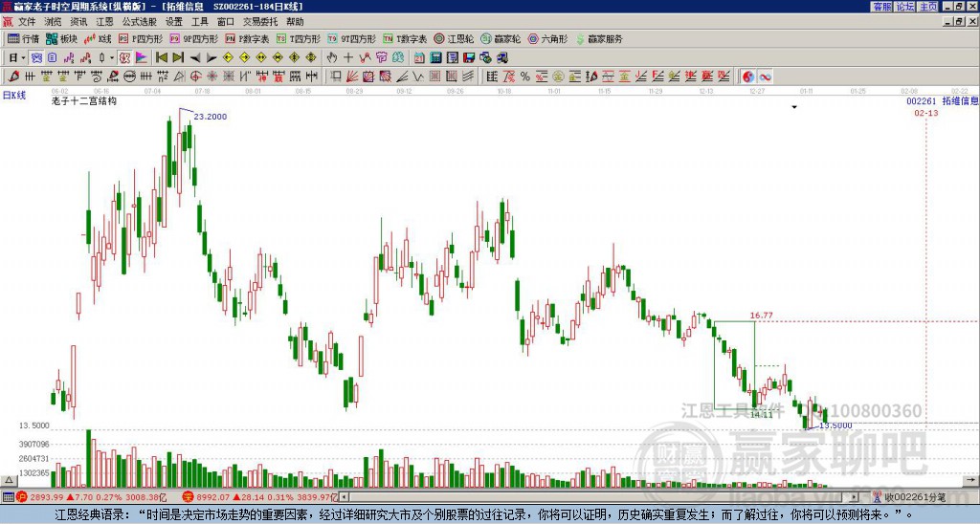Click the black right arrow icon
Screen dimensions: 980x524
[x=211, y=58]
